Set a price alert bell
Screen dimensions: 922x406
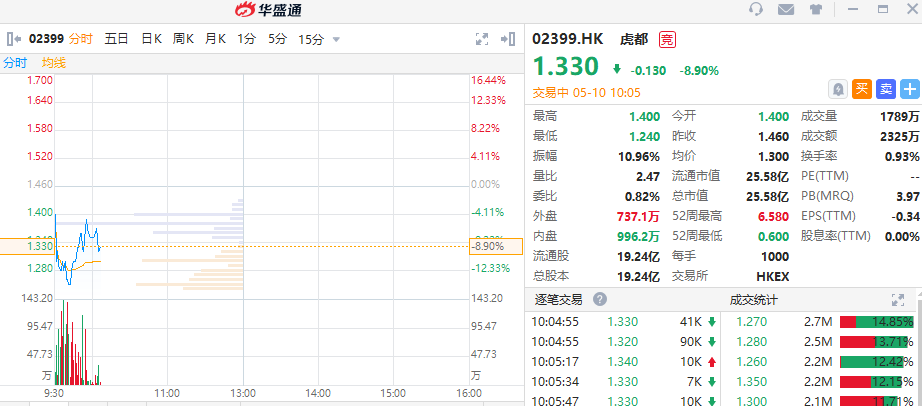(838, 89)
